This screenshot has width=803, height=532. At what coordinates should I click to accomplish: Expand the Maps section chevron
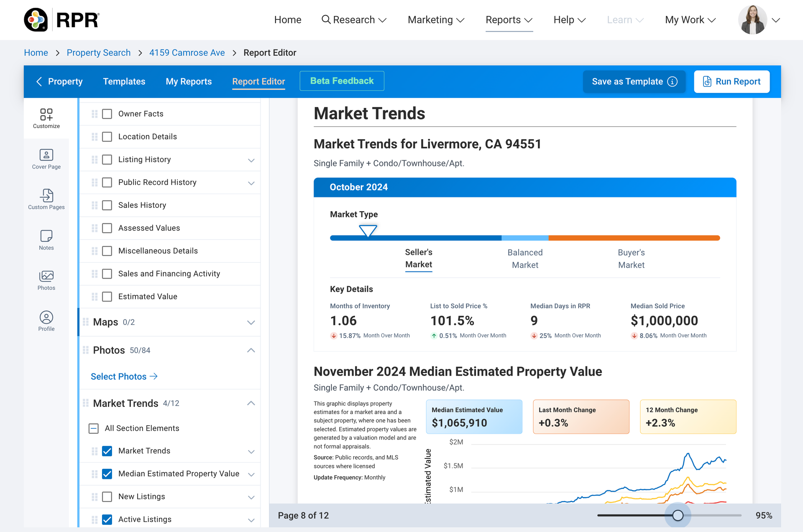[251, 322]
